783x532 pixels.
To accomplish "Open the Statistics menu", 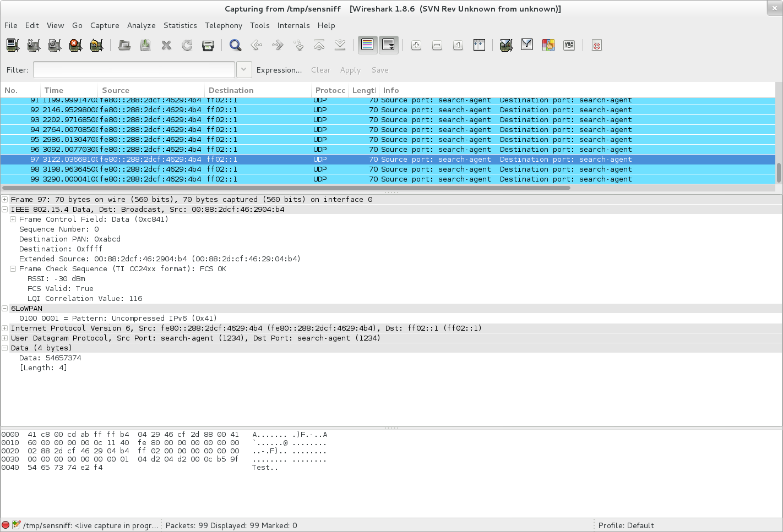I will click(x=180, y=25).
